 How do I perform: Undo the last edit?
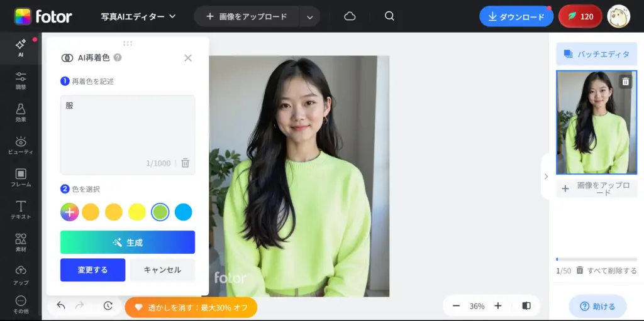(x=61, y=305)
